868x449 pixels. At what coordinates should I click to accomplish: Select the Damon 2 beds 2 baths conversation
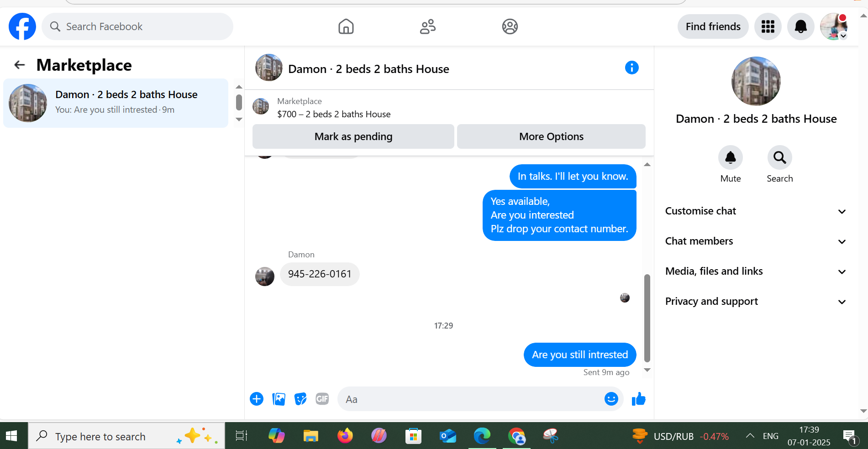[116, 103]
